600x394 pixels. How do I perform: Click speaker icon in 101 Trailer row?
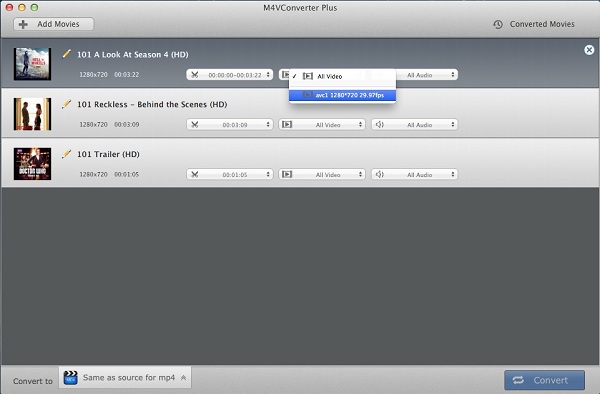coord(379,174)
